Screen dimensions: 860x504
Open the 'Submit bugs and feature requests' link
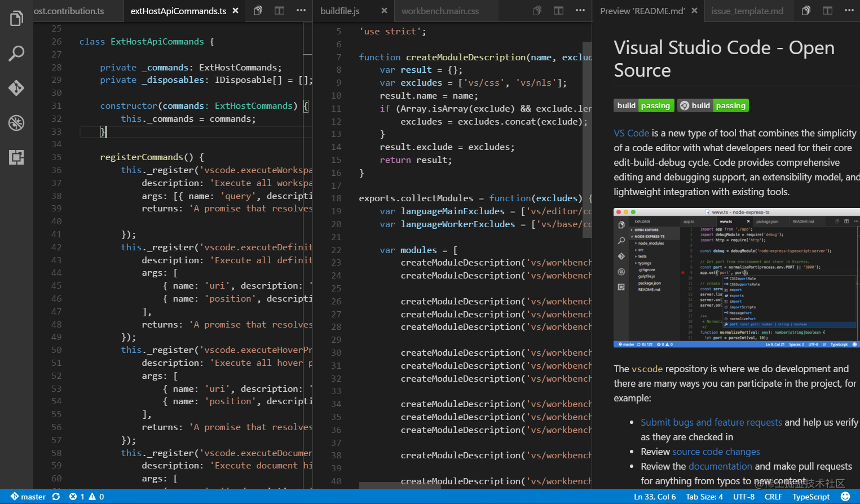tap(711, 422)
